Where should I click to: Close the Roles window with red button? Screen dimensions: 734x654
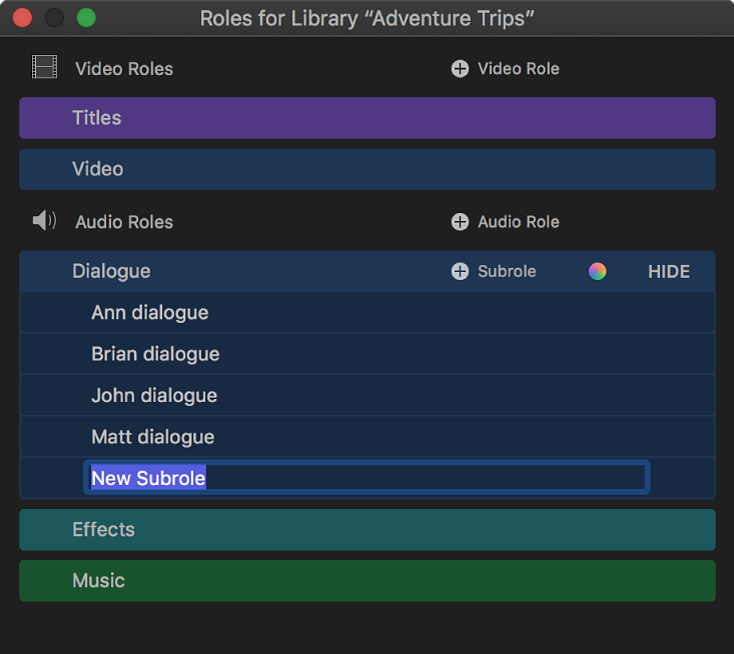(x=21, y=18)
